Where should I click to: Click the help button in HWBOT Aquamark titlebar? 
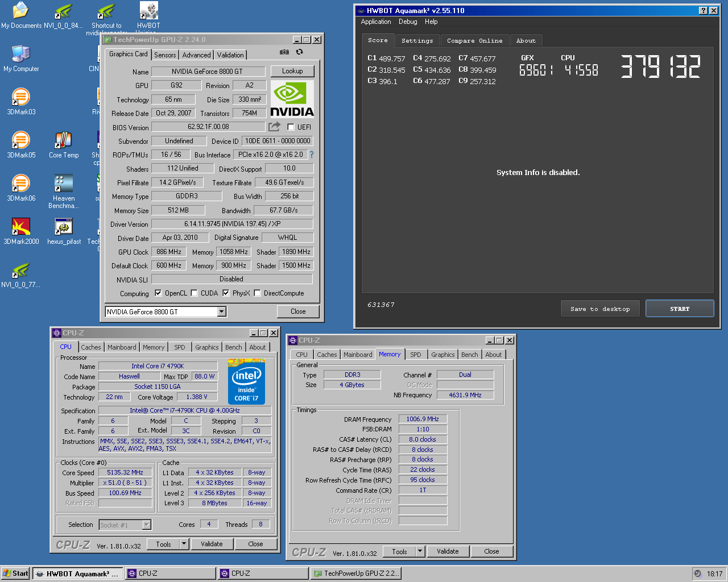pos(703,11)
